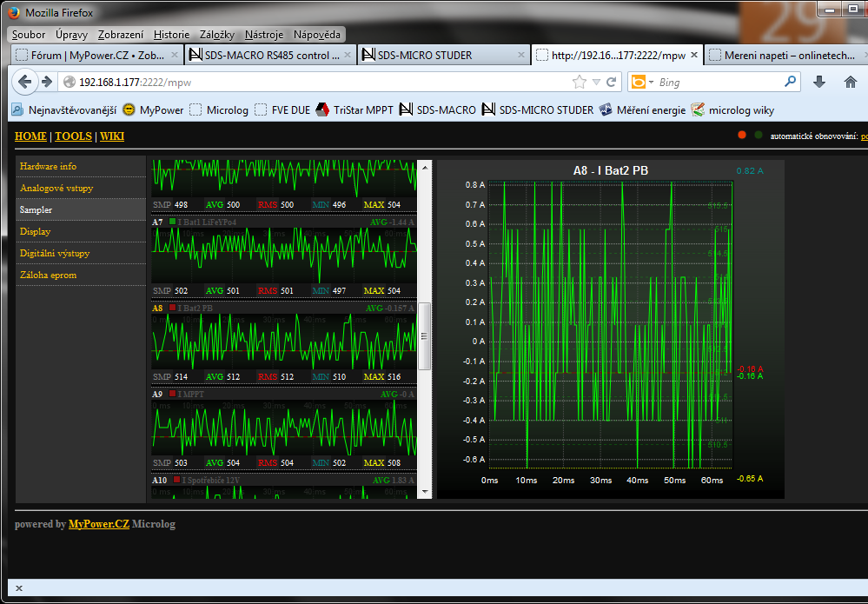The height and width of the screenshot is (604, 868).
Task: Open the Downloads arrow icon
Action: [x=818, y=82]
